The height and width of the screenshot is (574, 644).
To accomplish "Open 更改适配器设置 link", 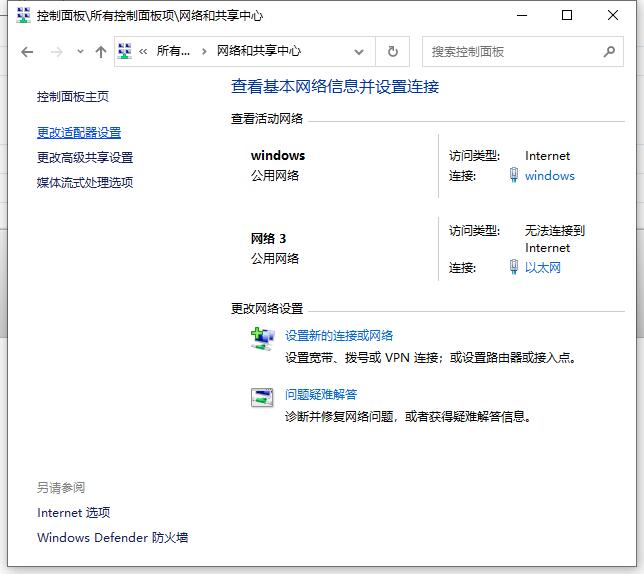I will [79, 133].
